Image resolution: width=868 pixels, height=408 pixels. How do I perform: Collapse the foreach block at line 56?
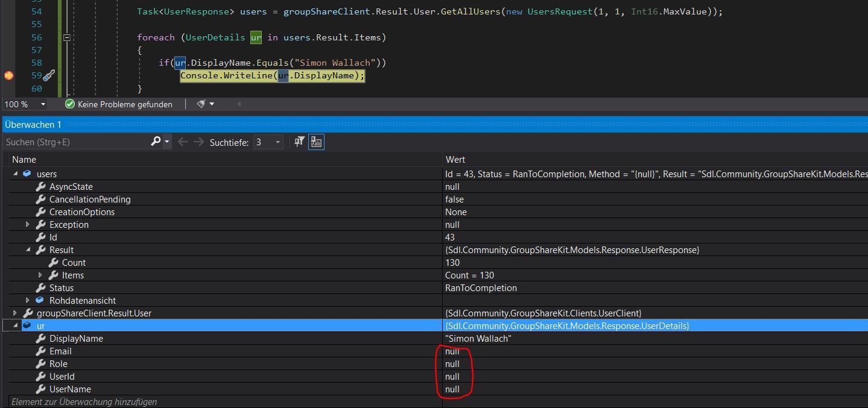67,37
